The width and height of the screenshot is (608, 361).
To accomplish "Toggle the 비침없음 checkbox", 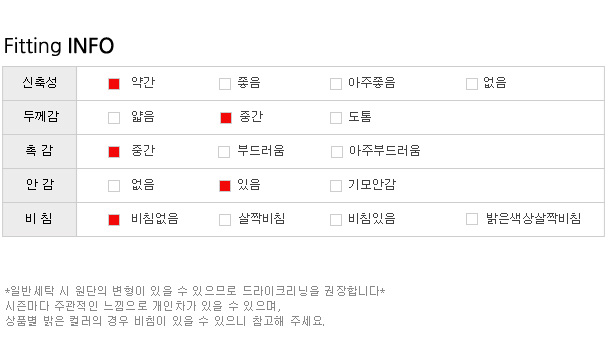I will [114, 220].
